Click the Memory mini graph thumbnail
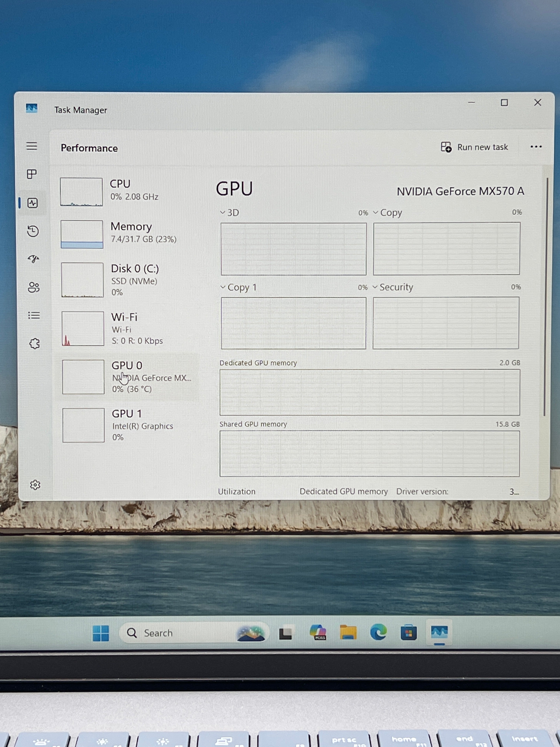The image size is (560, 747). click(x=82, y=234)
